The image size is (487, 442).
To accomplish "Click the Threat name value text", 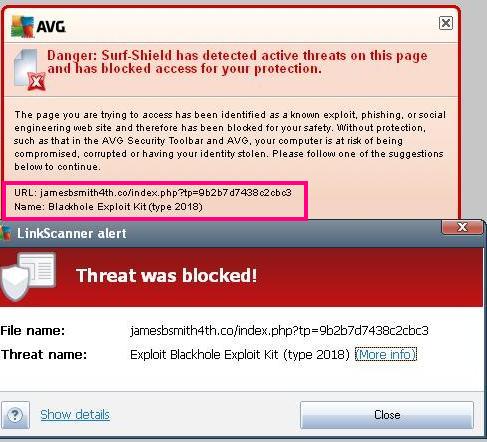I will pyautogui.click(x=240, y=354).
